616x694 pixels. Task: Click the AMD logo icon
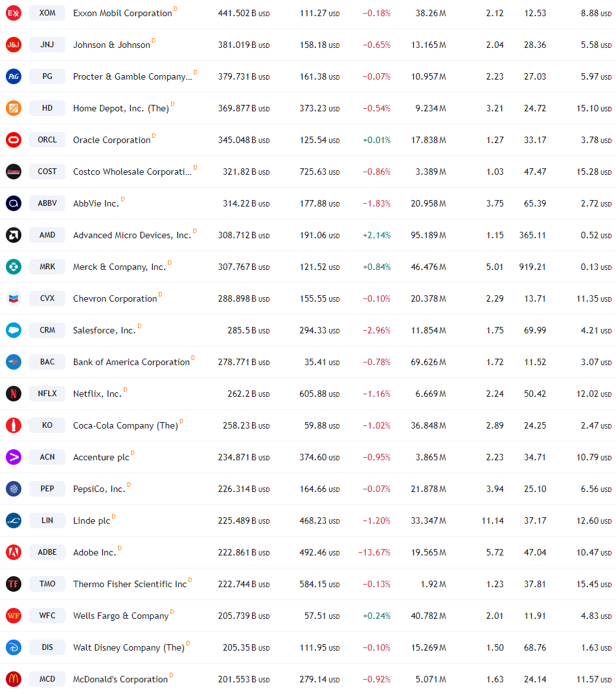coord(14,235)
